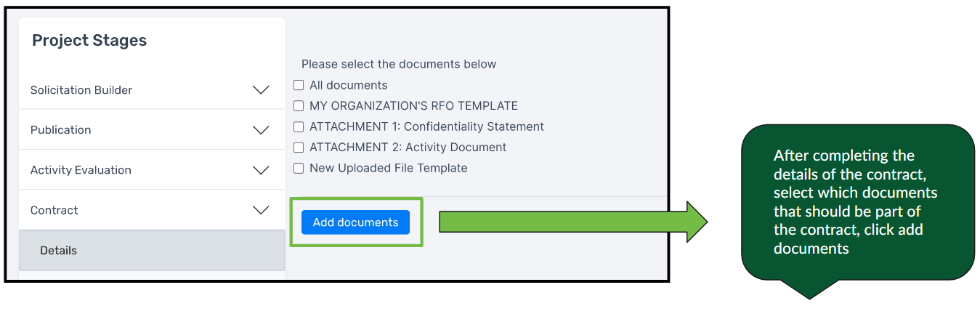Click 'Please select the documents below' text
The height and width of the screenshot is (314, 980).
tap(399, 64)
